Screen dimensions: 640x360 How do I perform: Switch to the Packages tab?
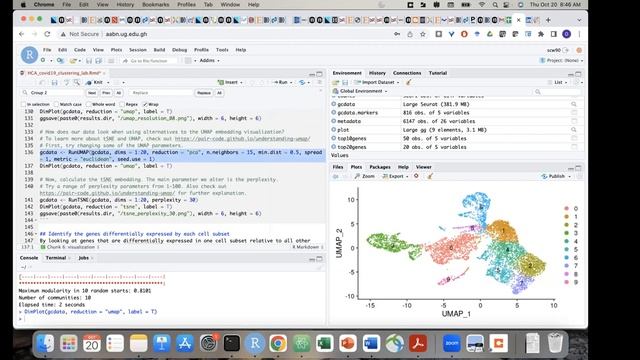click(380, 167)
